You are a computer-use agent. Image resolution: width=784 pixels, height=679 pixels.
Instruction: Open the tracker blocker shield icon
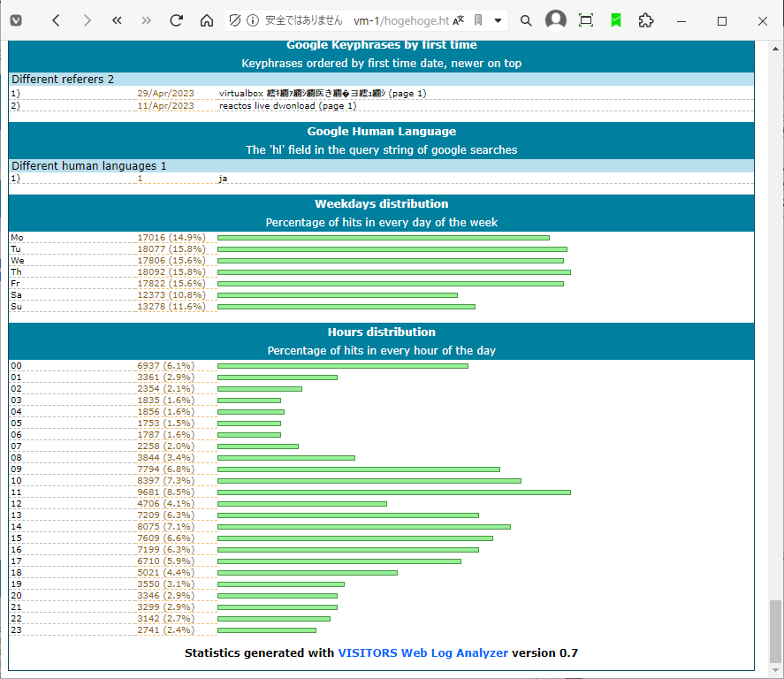pos(234,20)
